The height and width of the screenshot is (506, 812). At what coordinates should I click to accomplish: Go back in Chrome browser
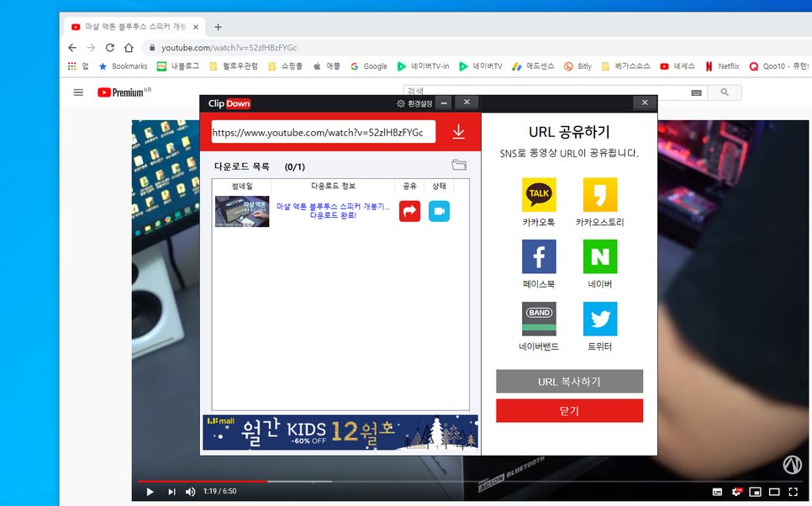point(72,48)
